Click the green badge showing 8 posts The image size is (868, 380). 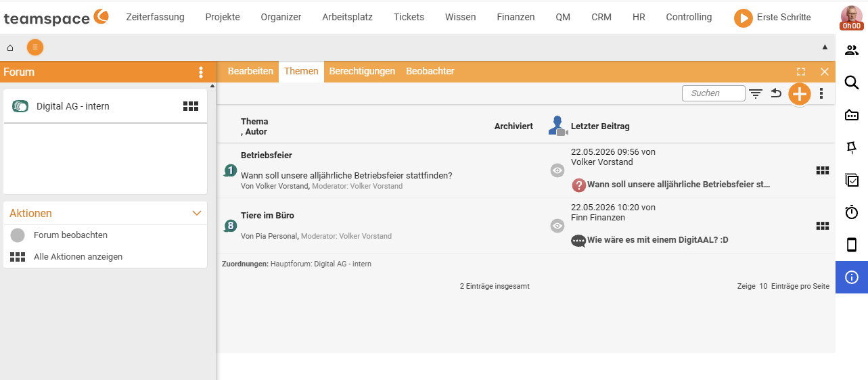[x=230, y=226]
